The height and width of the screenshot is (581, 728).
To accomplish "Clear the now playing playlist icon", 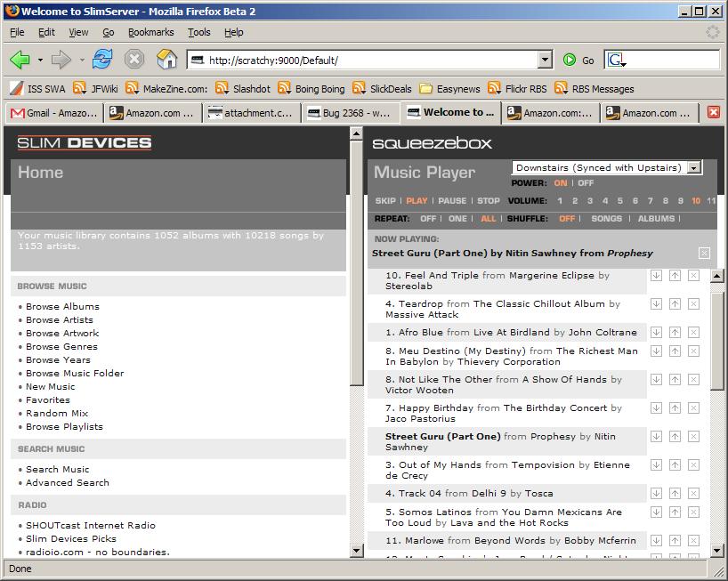I will (x=704, y=253).
